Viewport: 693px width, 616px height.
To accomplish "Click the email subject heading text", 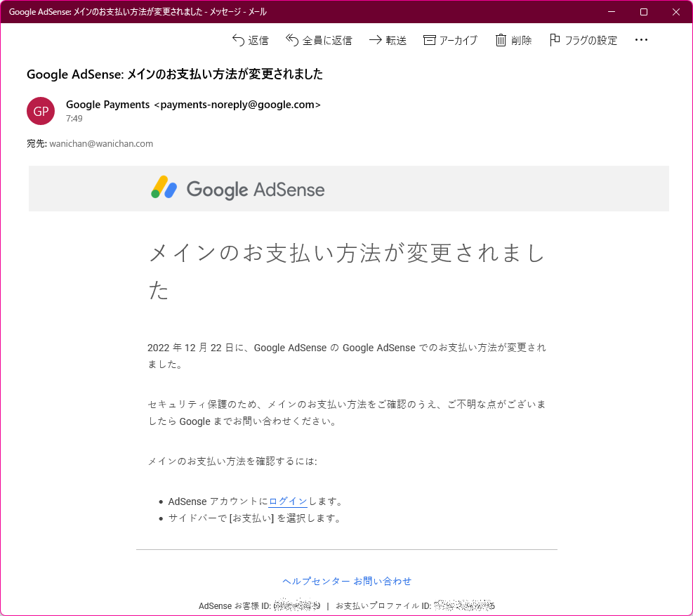I will 175,74.
